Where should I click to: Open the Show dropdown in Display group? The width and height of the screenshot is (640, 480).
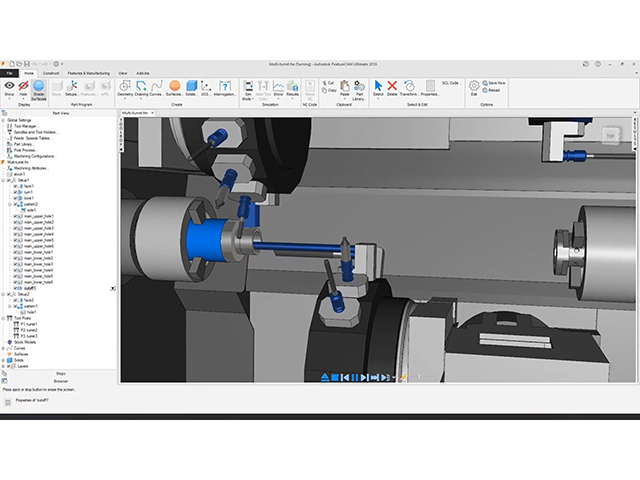(x=10, y=90)
